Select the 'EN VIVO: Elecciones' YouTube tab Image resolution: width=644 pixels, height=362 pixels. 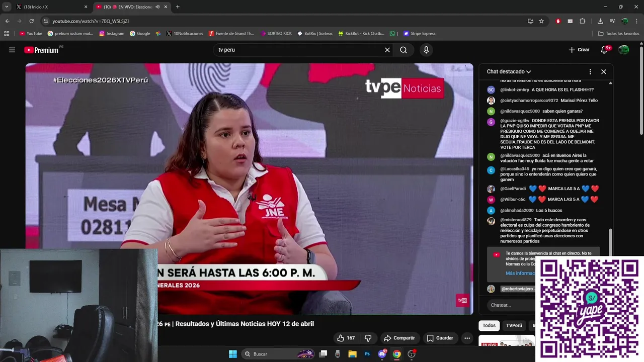point(132,7)
